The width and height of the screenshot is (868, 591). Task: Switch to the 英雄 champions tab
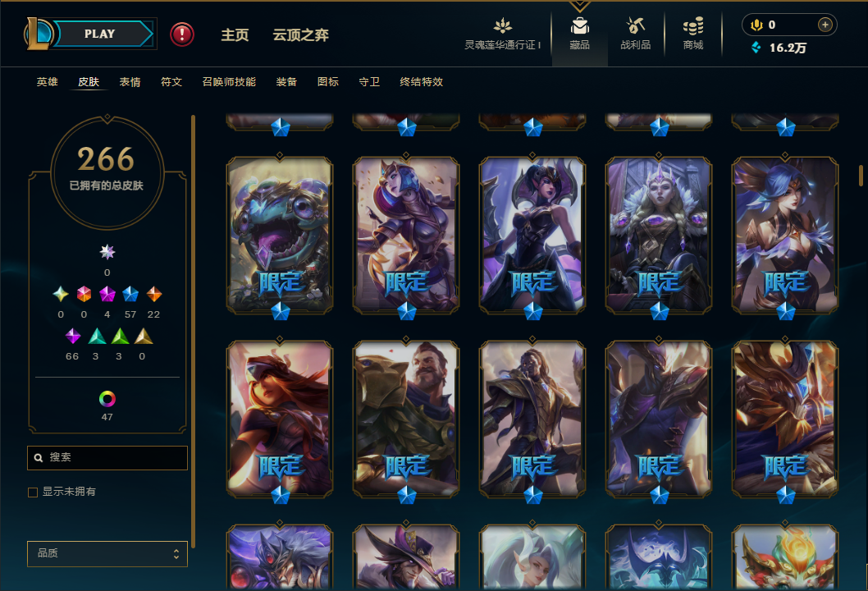tap(47, 82)
